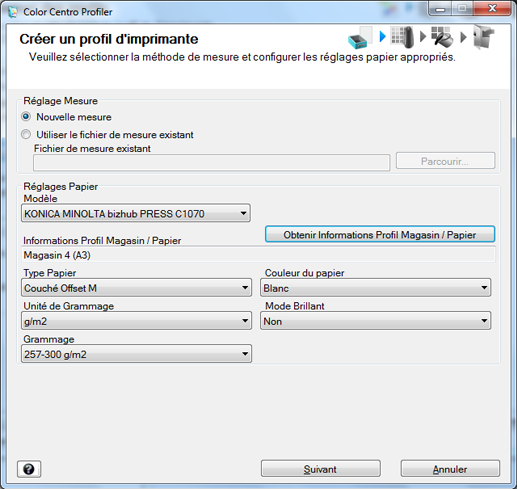Select Utiliser le fichier de mesure existant
The width and height of the screenshot is (517, 489).
point(26,134)
